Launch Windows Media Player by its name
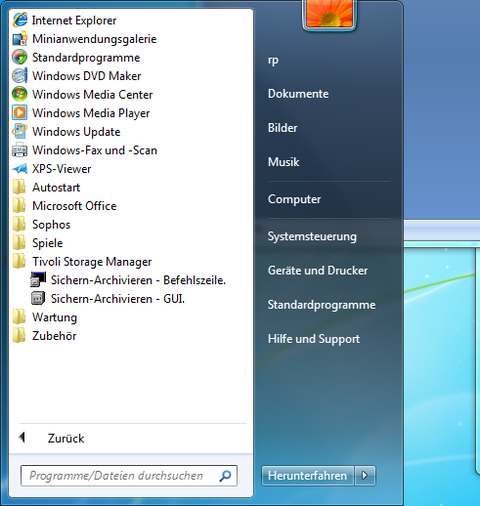Screen dimensions: 480x506 (x=91, y=113)
